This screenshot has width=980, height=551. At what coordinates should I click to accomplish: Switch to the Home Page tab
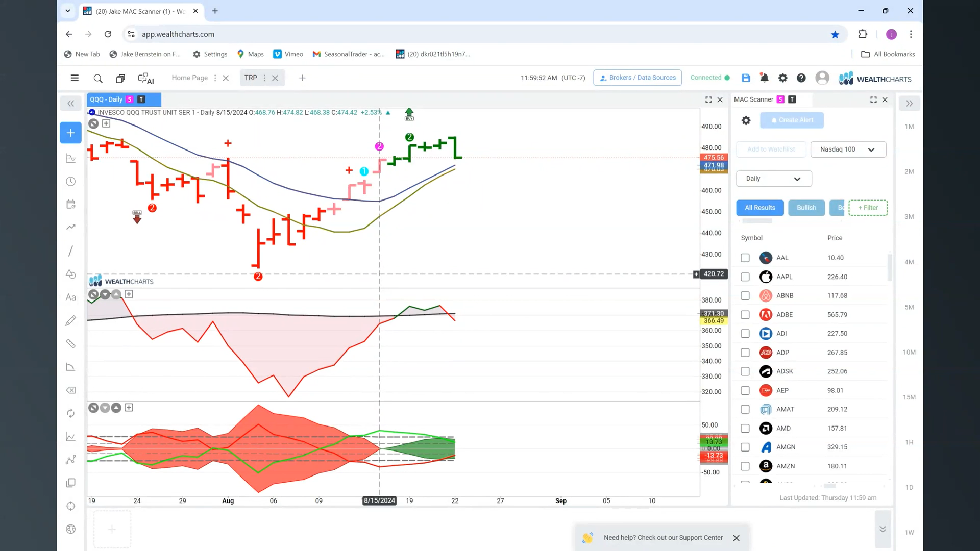click(189, 78)
